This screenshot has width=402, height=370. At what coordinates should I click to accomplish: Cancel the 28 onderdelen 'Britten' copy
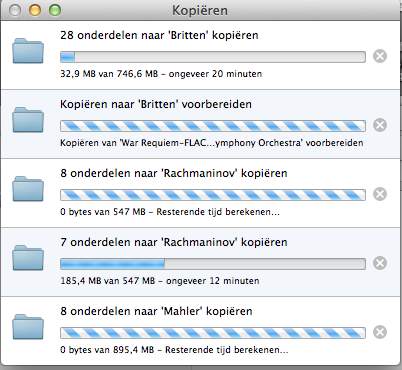click(380, 56)
